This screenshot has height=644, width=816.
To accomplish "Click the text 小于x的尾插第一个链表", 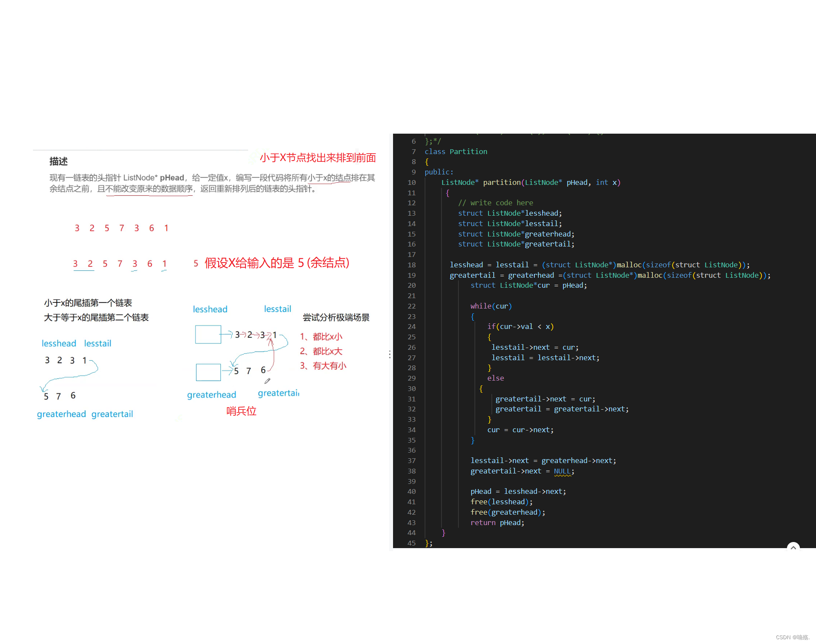I will (x=88, y=303).
